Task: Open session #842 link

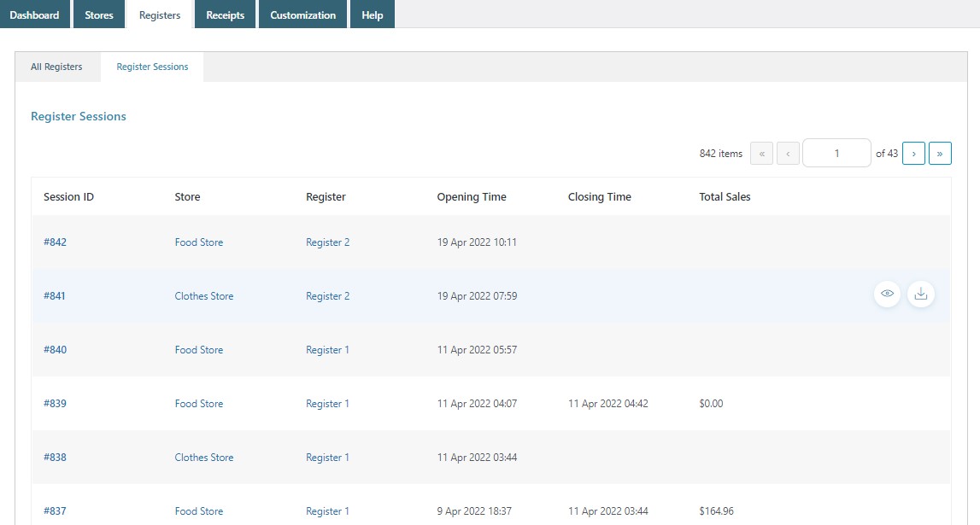Action: (55, 242)
